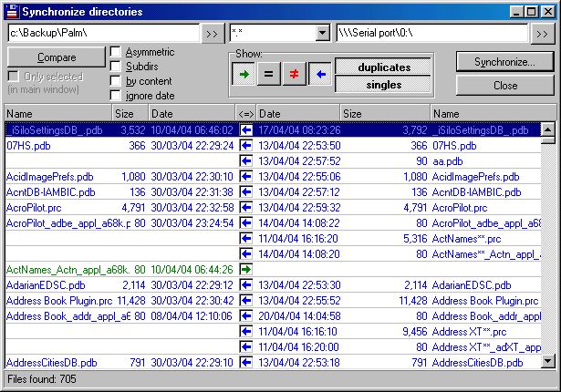The width and height of the screenshot is (561, 392).
Task: Sort by left Size column header
Action: [x=130, y=113]
